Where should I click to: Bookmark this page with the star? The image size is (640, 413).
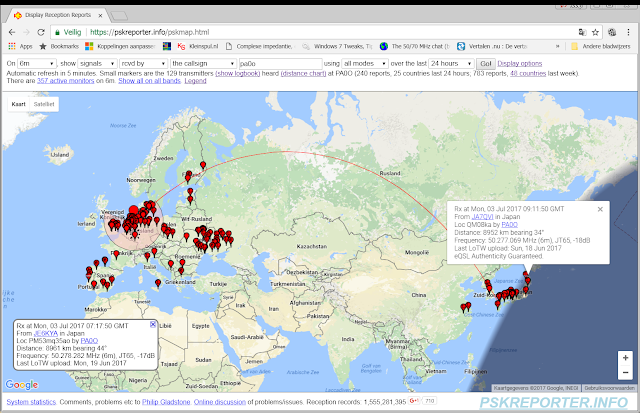[x=595, y=32]
